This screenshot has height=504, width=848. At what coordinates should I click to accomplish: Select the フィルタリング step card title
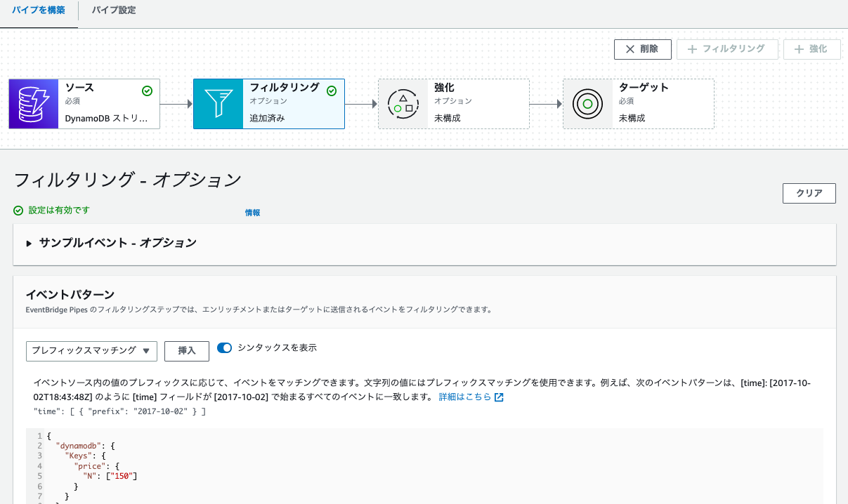pos(285,88)
